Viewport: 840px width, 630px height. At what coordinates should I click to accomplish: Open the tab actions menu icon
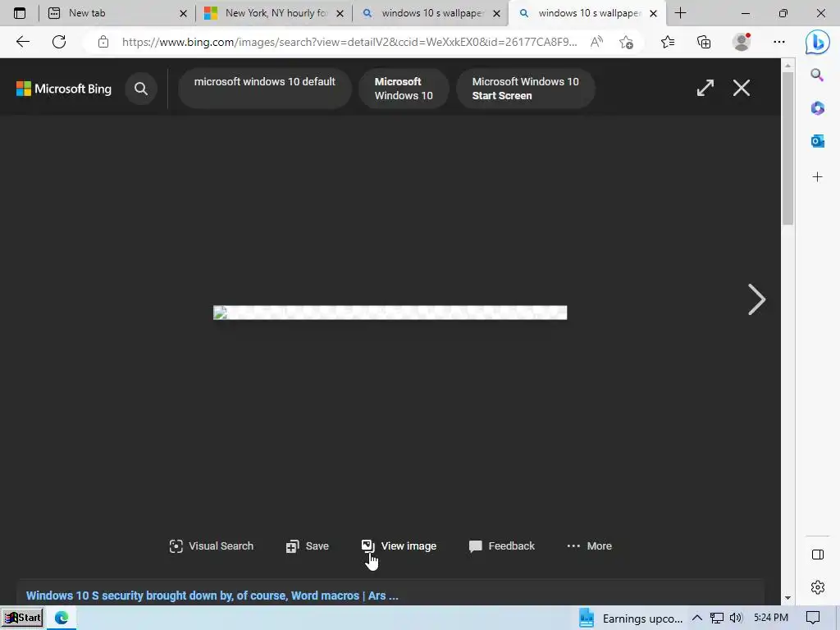20,13
